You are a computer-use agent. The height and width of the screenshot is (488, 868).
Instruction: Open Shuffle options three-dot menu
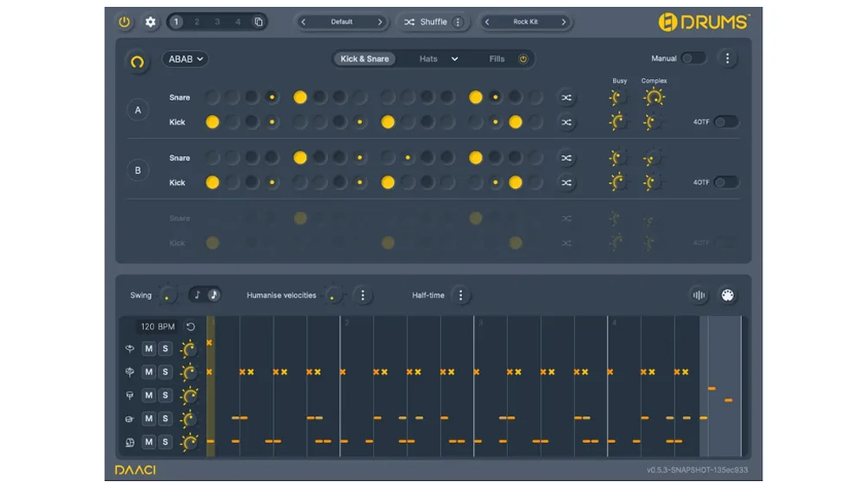click(458, 22)
